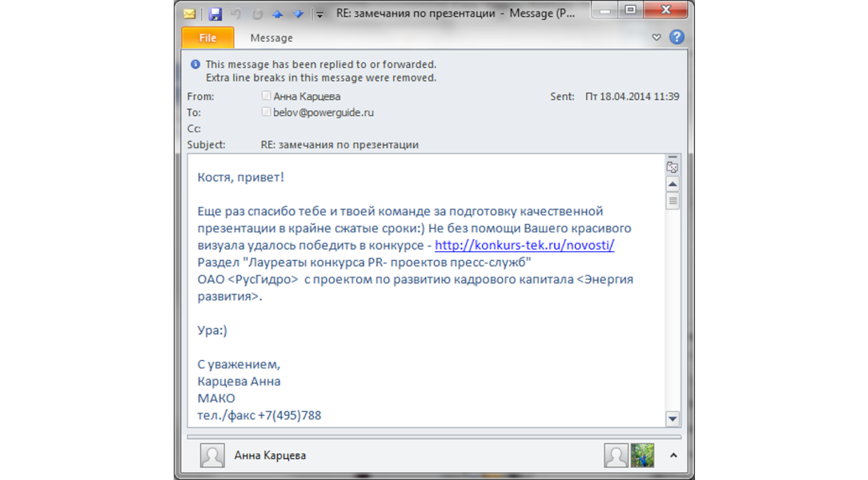Click the sender avatar in the People Pane
This screenshot has width=868, height=480.
pyautogui.click(x=212, y=455)
